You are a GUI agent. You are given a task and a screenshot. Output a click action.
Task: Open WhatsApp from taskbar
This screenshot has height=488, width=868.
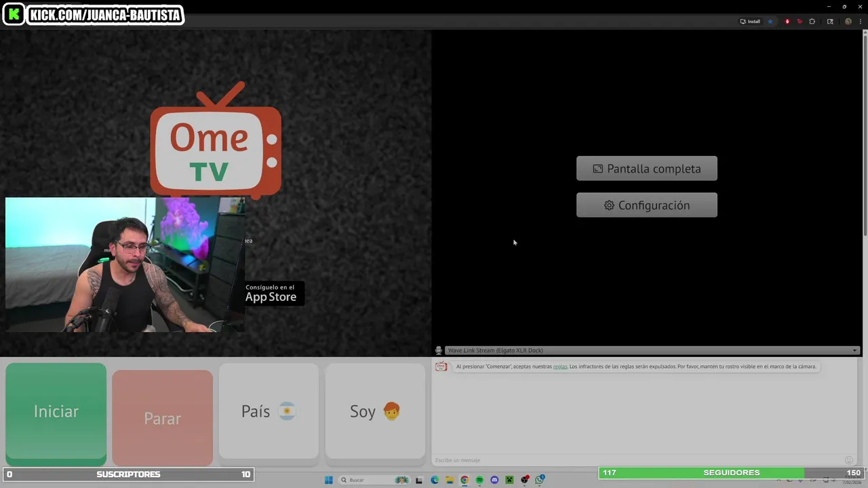[540, 480]
